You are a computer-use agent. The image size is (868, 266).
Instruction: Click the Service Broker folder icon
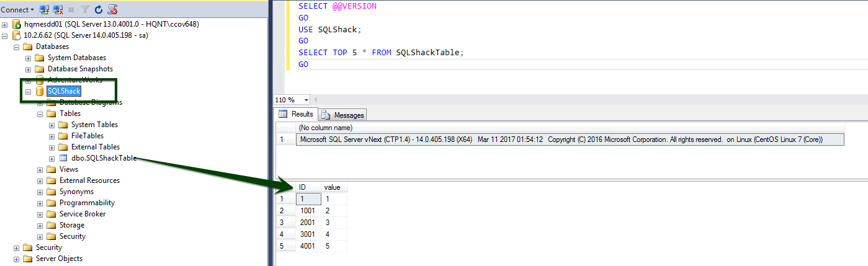(x=51, y=214)
